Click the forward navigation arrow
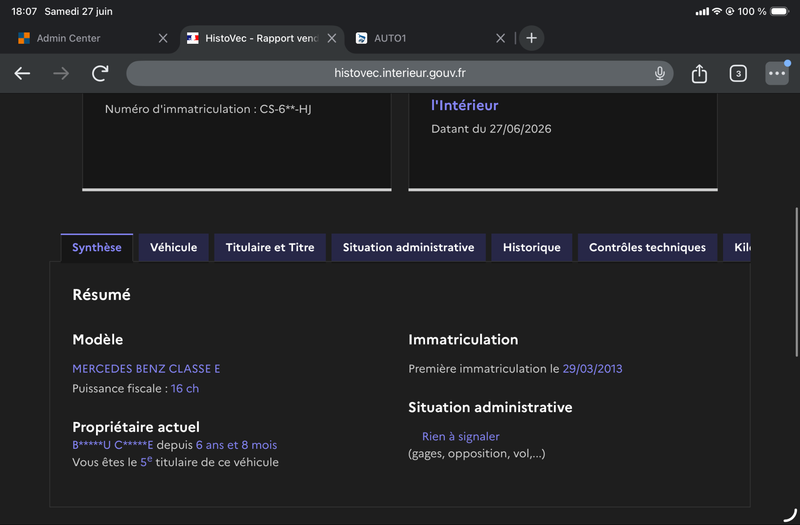The width and height of the screenshot is (800, 525). coord(61,73)
